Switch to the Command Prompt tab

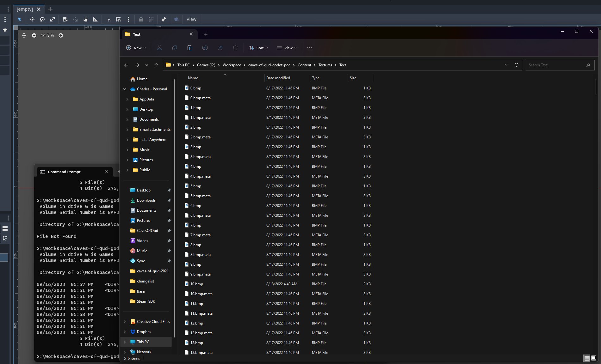[64, 172]
